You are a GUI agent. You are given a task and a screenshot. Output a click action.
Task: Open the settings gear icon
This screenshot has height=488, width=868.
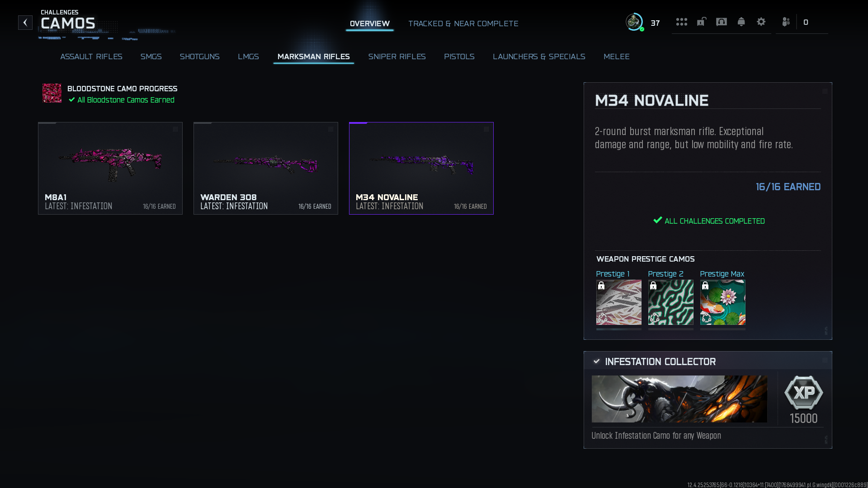coord(761,22)
